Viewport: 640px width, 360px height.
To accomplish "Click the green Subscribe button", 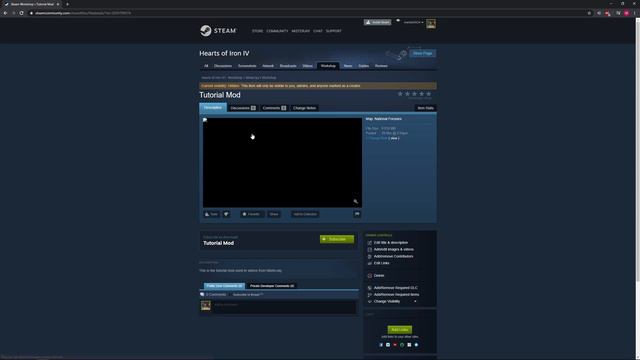I will click(x=337, y=239).
